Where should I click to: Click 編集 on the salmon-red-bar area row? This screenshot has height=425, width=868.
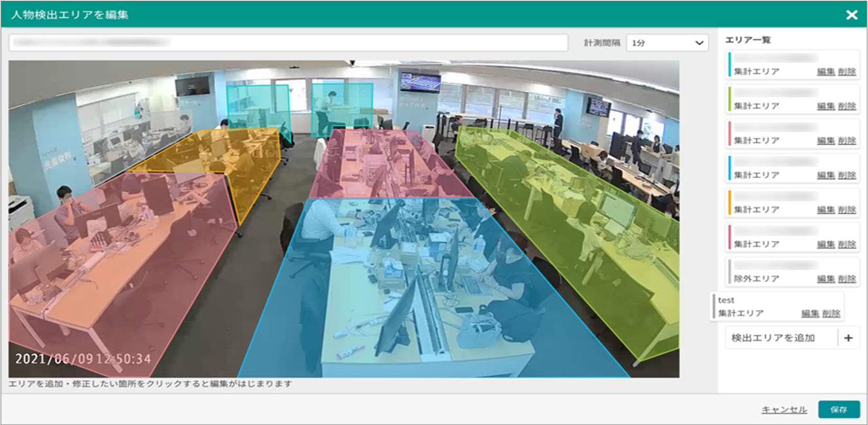(825, 141)
